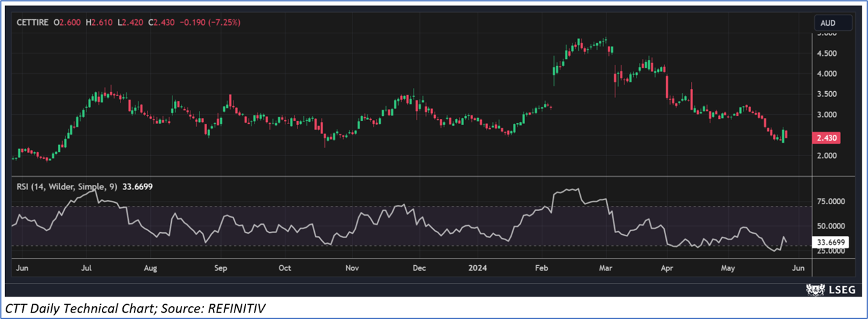Click the white 33.6699 RSI value tag
Screen dimensions: 868x319
[832, 243]
